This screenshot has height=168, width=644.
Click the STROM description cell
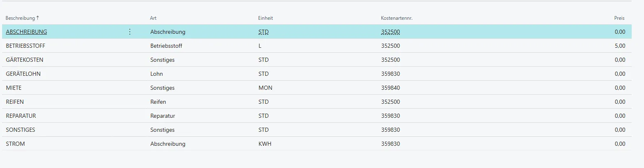click(16, 144)
